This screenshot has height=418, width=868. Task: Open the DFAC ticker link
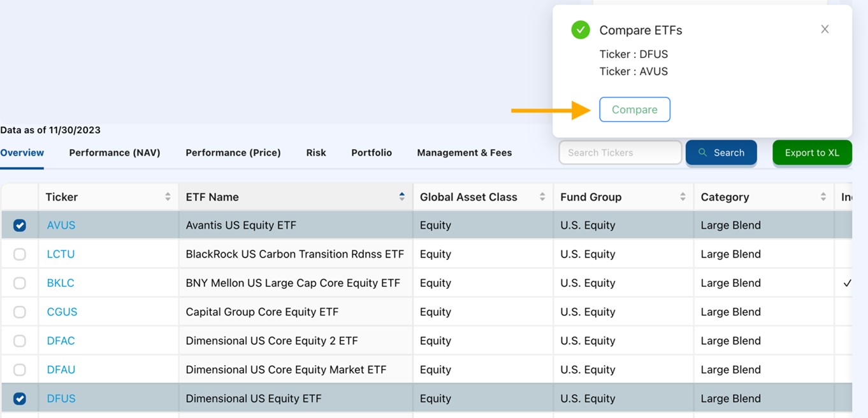(61, 341)
